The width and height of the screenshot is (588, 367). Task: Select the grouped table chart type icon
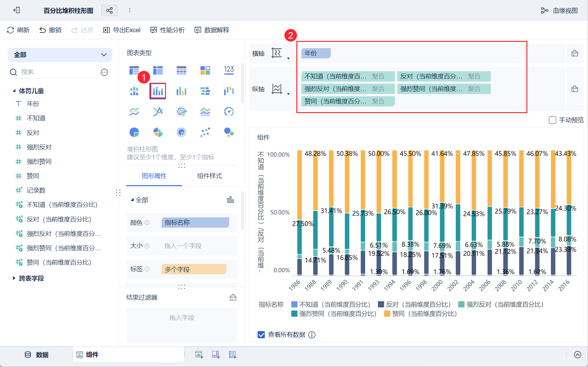(134, 70)
